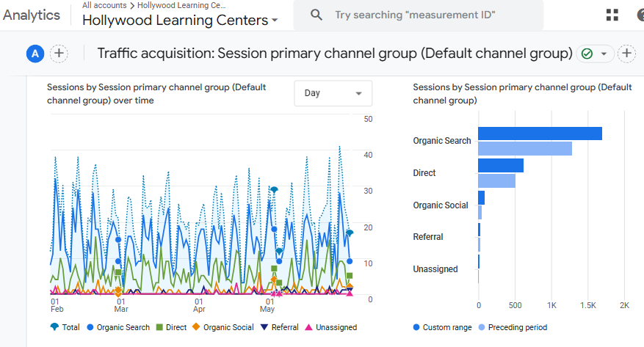This screenshot has height=347, width=644.
Task: Click the Direct preceding period bar
Action: [x=496, y=180]
